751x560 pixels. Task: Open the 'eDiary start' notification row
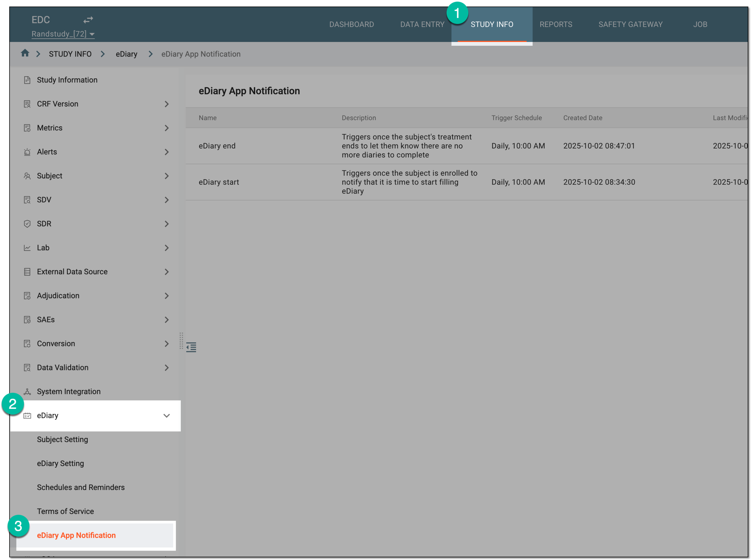point(466,182)
